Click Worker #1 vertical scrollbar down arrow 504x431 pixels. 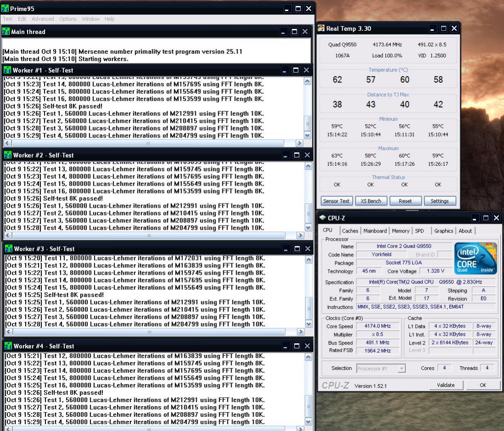point(307,135)
